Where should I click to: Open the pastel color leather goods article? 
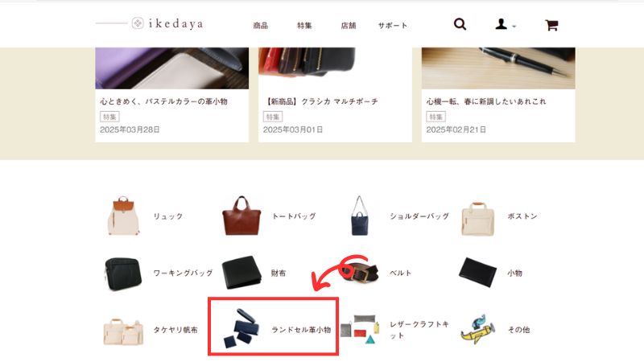point(171,95)
